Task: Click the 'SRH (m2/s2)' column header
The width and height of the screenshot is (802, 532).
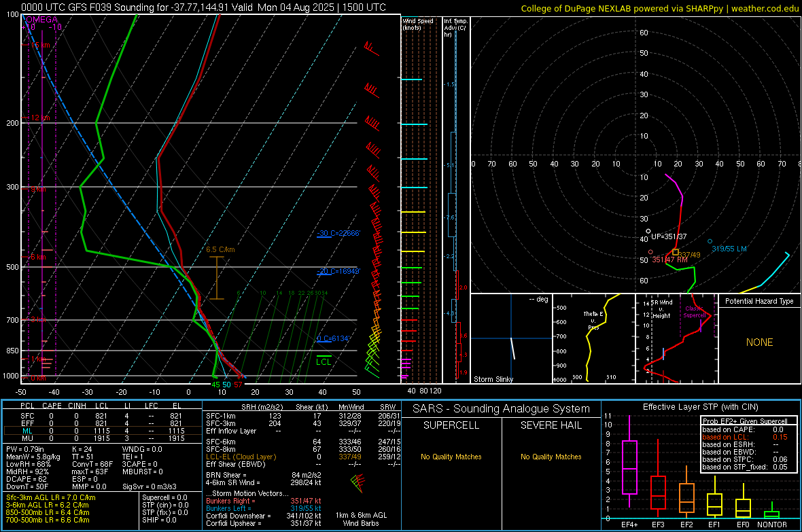Action: point(262,407)
